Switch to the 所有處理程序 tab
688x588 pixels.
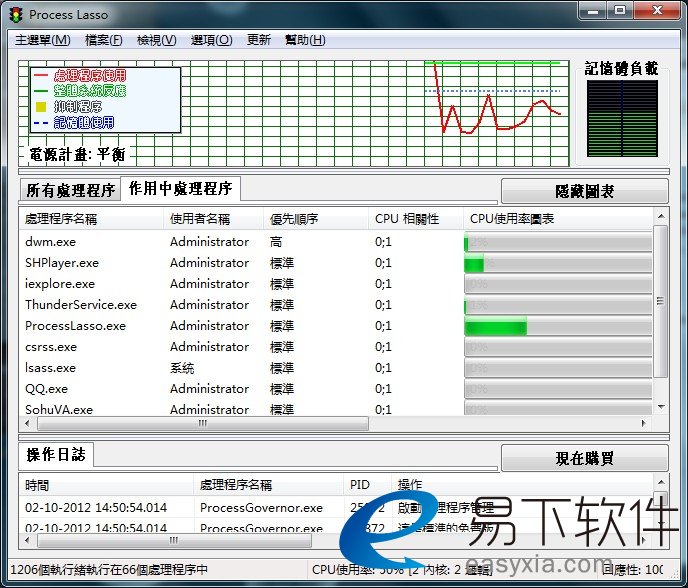[70, 190]
